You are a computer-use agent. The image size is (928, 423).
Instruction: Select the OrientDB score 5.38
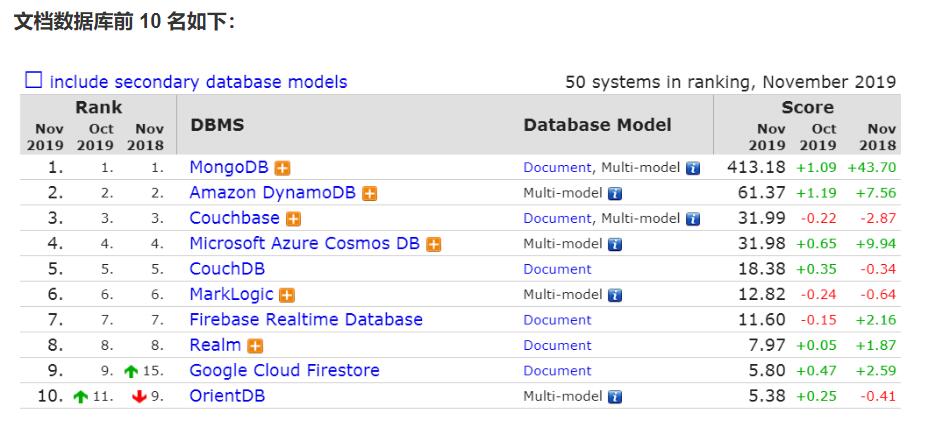pos(767,396)
